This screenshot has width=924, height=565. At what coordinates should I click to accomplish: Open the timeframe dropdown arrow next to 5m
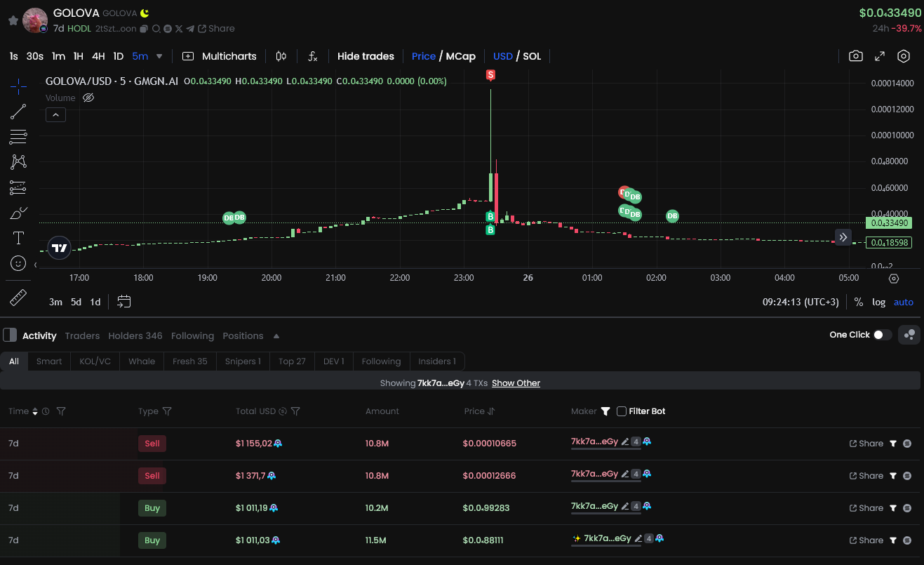159,56
